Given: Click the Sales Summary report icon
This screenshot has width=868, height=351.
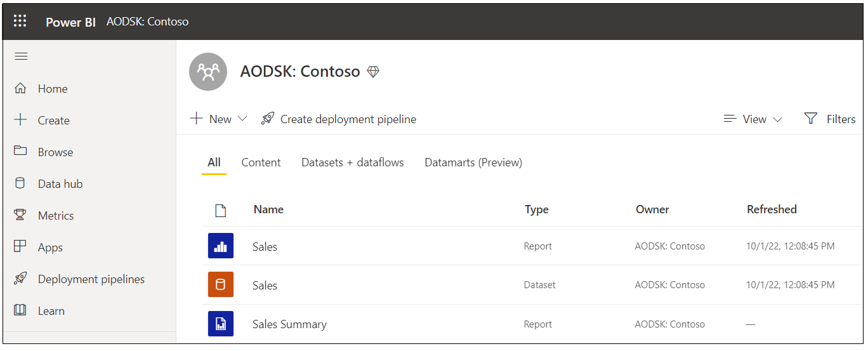Looking at the screenshot, I should (220, 324).
